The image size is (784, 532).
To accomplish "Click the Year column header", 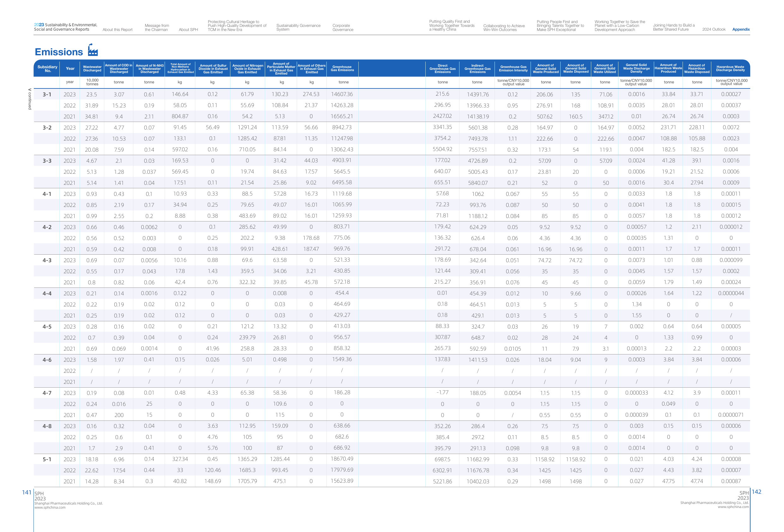I will 70,69.
